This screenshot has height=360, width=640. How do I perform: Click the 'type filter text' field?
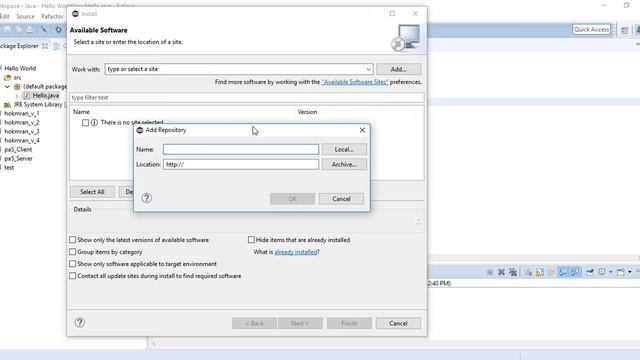(x=247, y=98)
